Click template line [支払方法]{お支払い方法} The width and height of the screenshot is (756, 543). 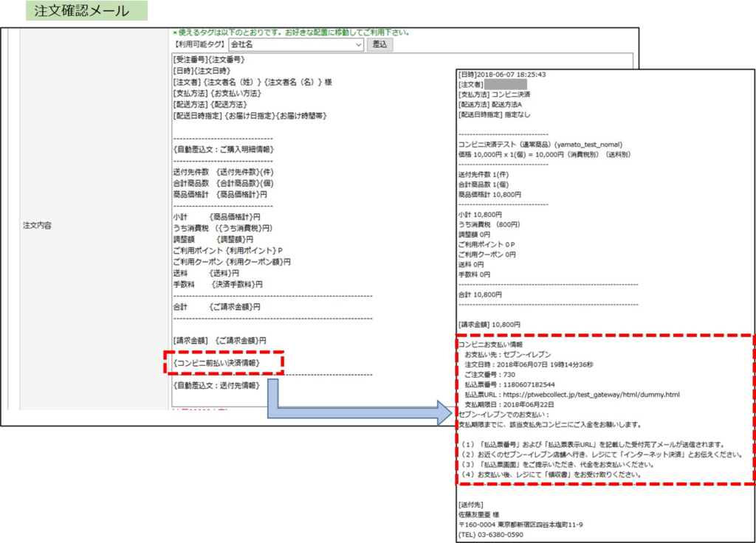[217, 93]
